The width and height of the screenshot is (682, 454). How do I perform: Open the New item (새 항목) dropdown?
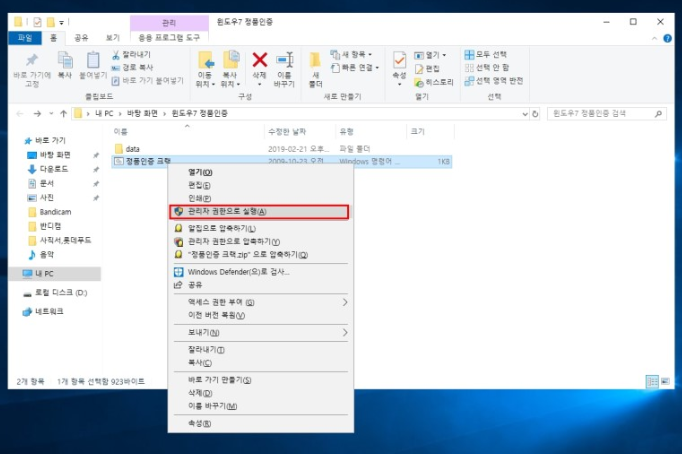tap(351, 54)
